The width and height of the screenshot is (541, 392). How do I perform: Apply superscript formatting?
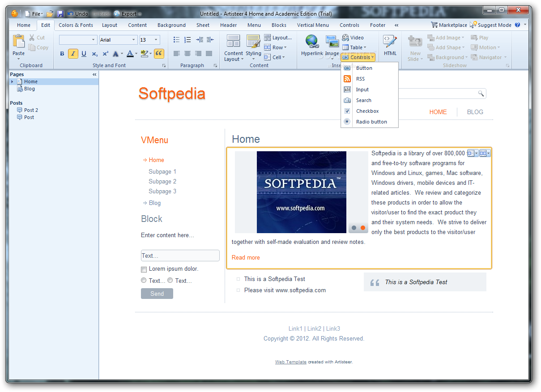tap(105, 54)
